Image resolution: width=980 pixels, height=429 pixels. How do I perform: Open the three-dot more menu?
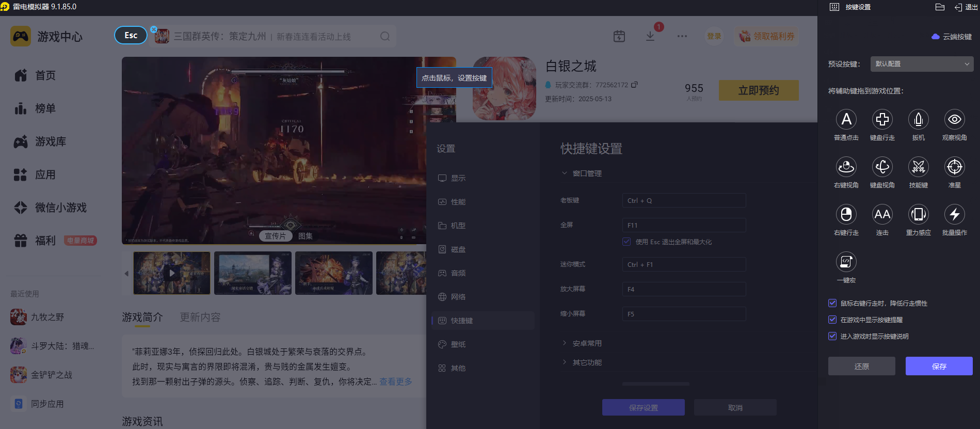pos(682,36)
